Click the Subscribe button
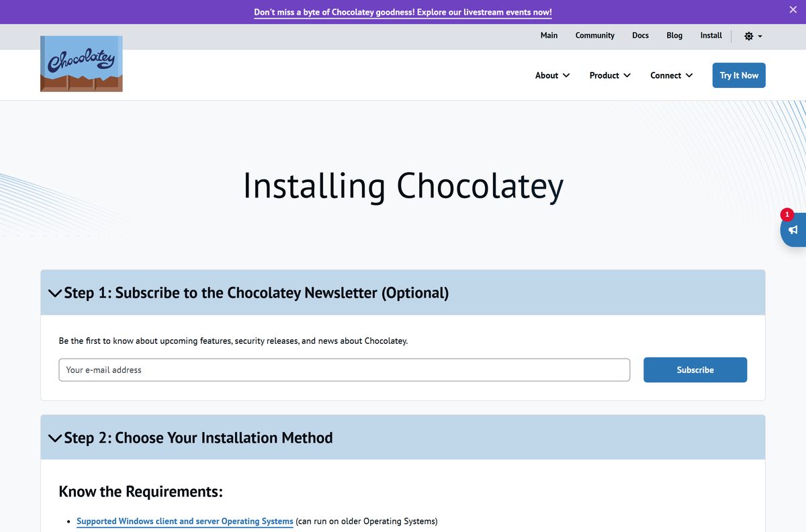 [695, 370]
